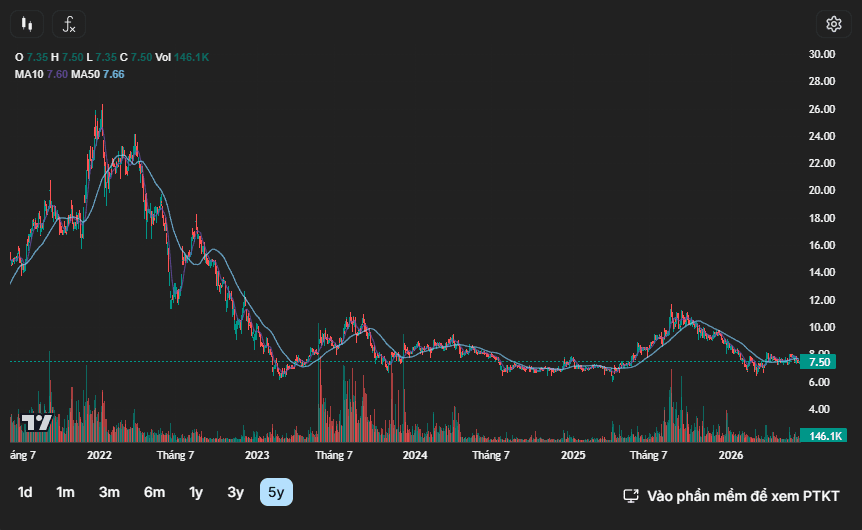Click the 30.00 price axis label

822,54
